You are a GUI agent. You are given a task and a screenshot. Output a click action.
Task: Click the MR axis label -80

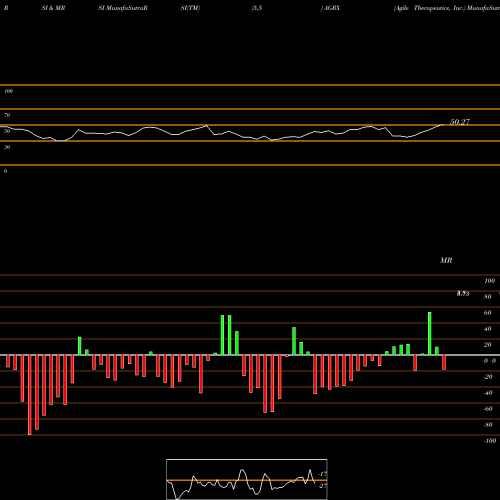488,425
